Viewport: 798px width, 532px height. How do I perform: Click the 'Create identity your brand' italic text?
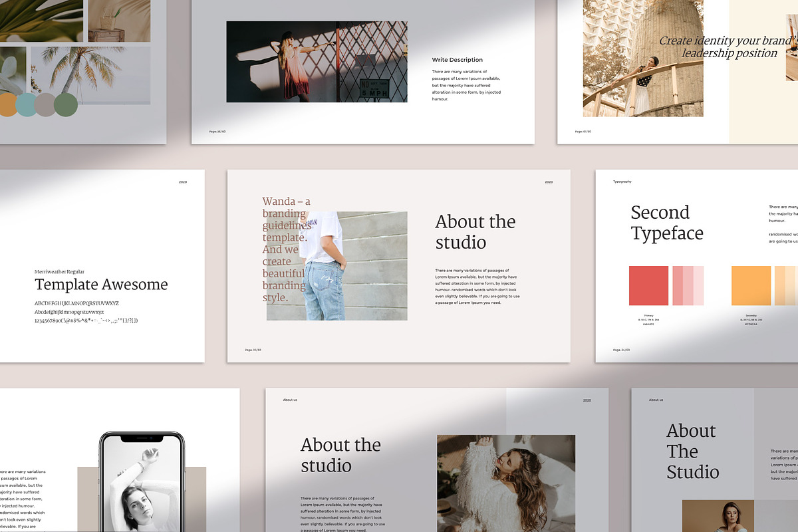728,41
